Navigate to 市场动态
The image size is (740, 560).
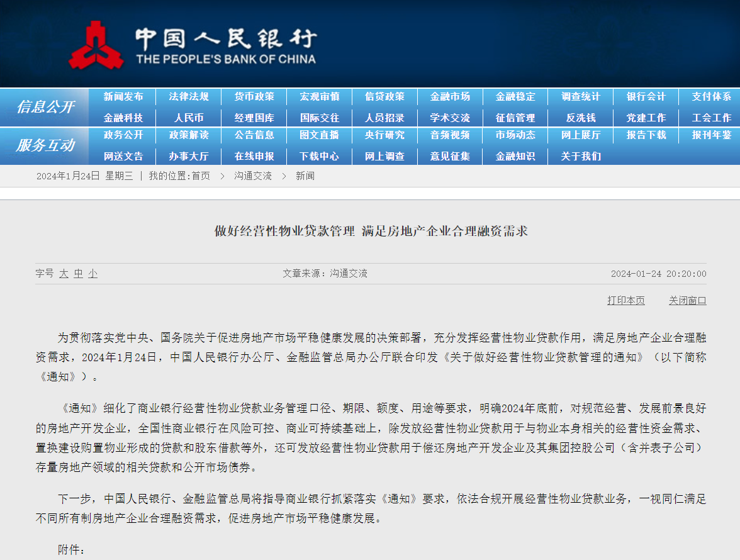(515, 135)
